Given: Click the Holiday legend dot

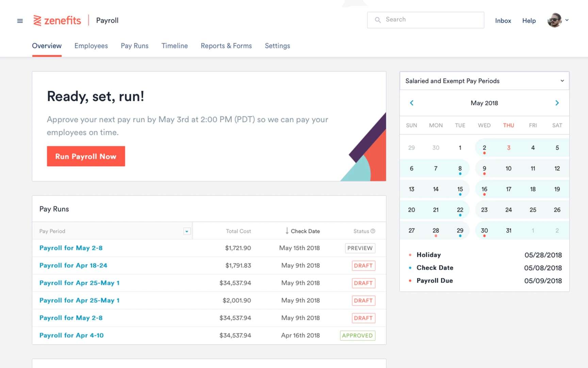Looking at the screenshot, I should (410, 255).
